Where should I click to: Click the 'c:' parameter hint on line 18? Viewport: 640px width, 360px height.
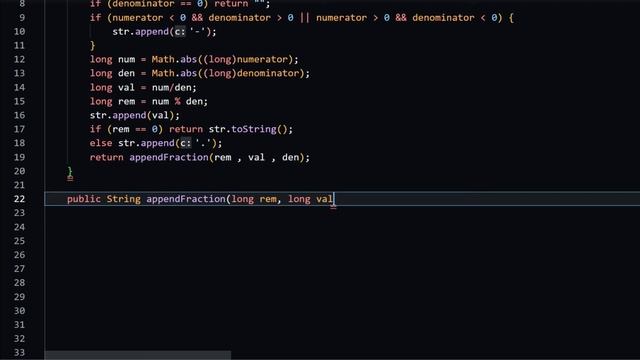point(186,143)
